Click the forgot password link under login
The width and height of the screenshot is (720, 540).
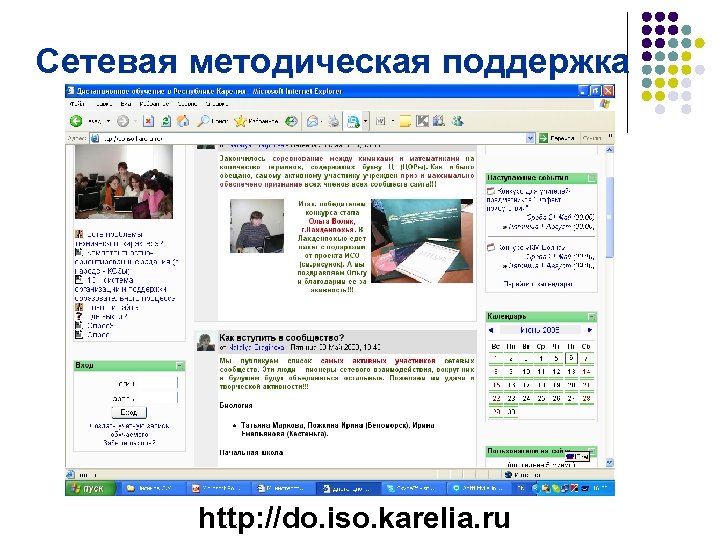129,443
